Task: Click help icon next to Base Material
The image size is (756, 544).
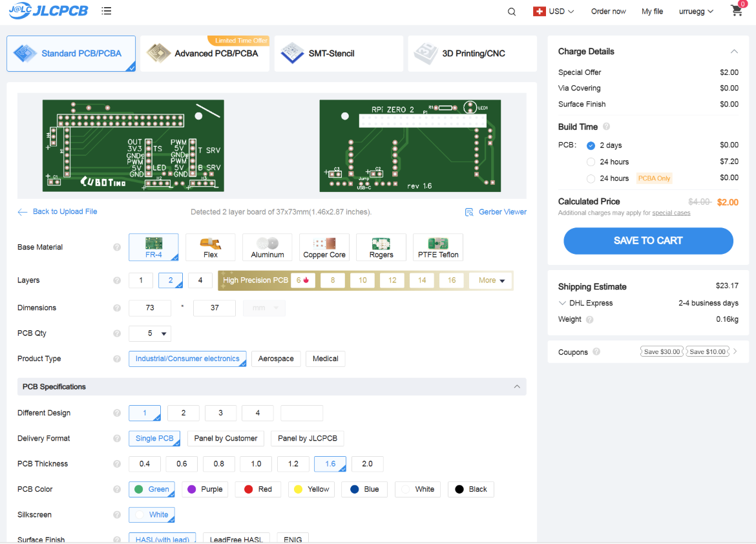Action: pyautogui.click(x=117, y=247)
